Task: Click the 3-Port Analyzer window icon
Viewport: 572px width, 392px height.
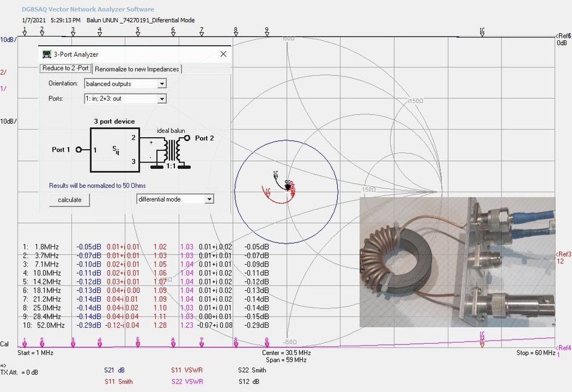Action: (46, 54)
